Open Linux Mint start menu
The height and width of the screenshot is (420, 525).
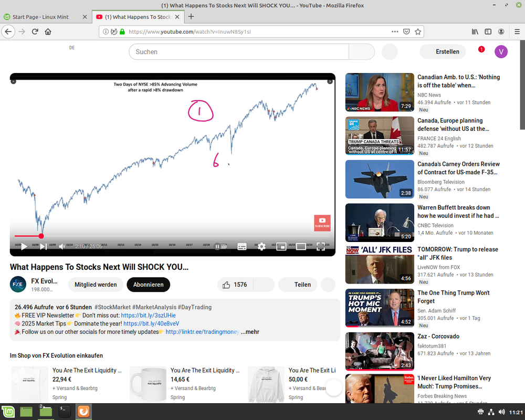(x=8, y=412)
